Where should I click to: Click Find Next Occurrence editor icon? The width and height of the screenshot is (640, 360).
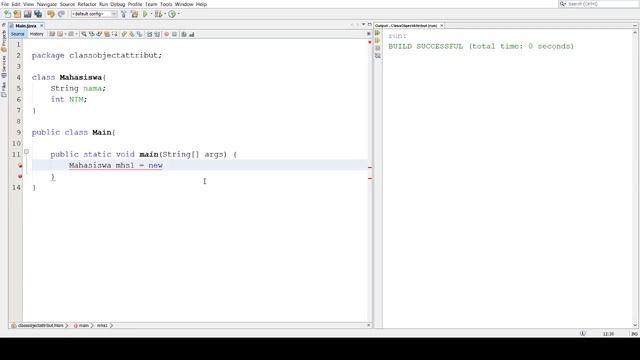[99, 34]
